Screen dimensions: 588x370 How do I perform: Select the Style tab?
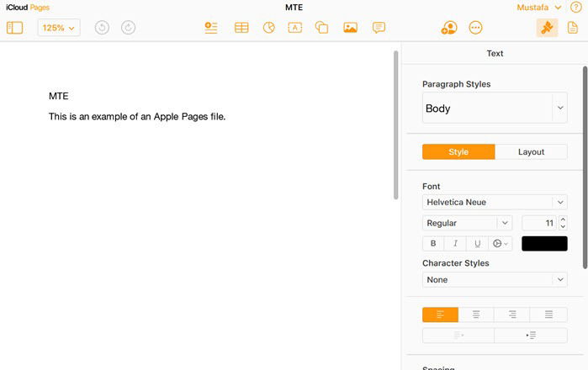458,152
